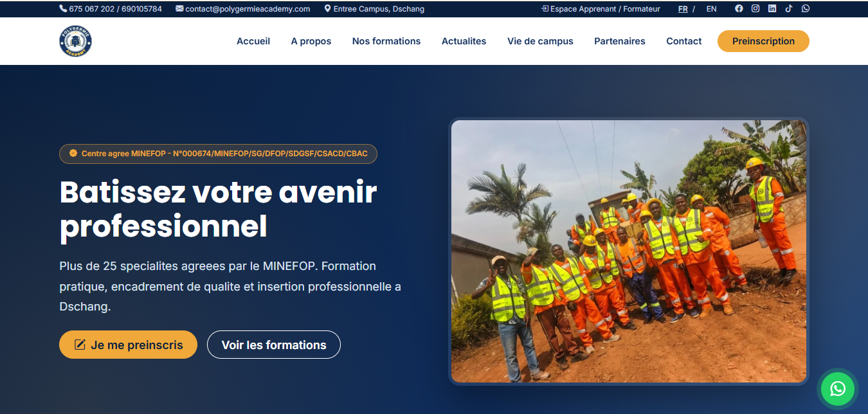The height and width of the screenshot is (414, 868).
Task: Click the floating green WhatsApp chat button
Action: pyautogui.click(x=838, y=388)
